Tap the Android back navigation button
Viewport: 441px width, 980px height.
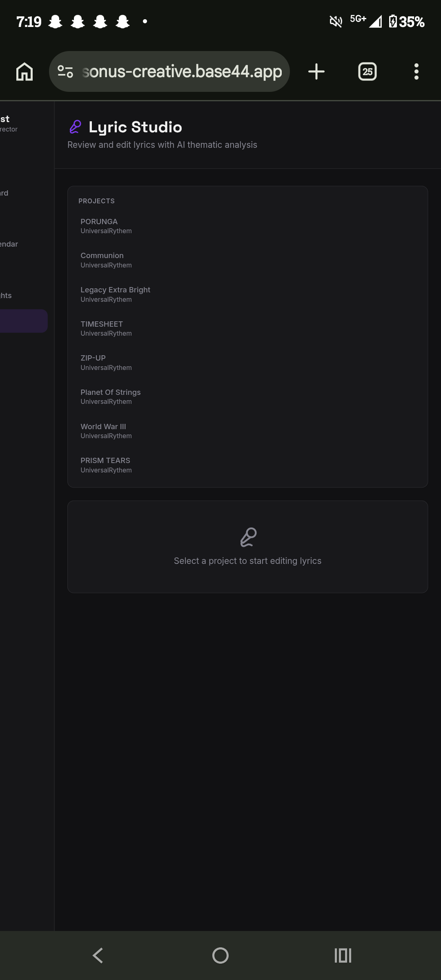click(98, 955)
